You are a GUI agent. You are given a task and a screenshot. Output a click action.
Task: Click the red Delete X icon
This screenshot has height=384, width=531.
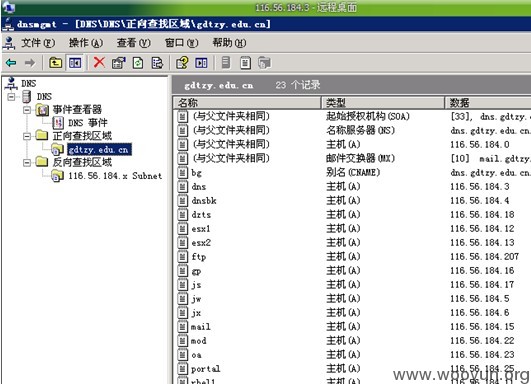99,62
